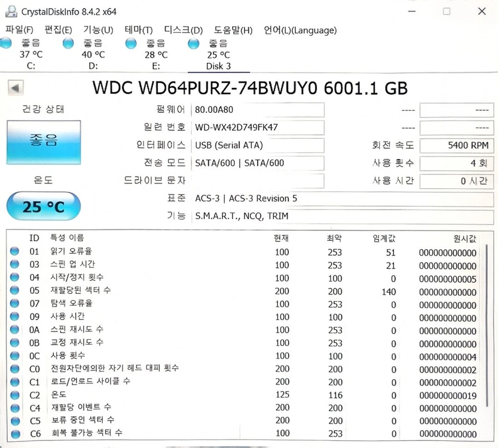
Task: Click the previous disk arrow button
Action: pos(16,88)
